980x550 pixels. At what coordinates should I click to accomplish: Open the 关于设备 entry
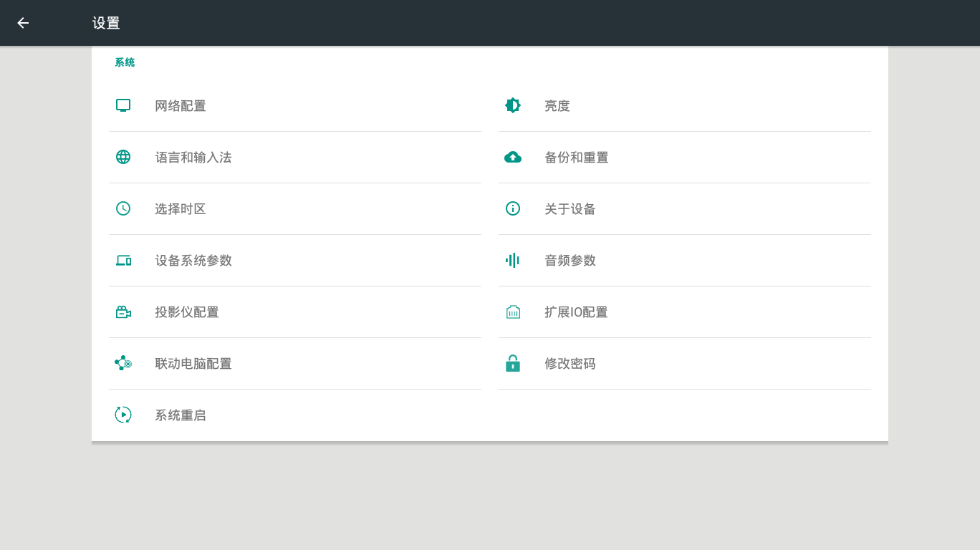click(570, 209)
